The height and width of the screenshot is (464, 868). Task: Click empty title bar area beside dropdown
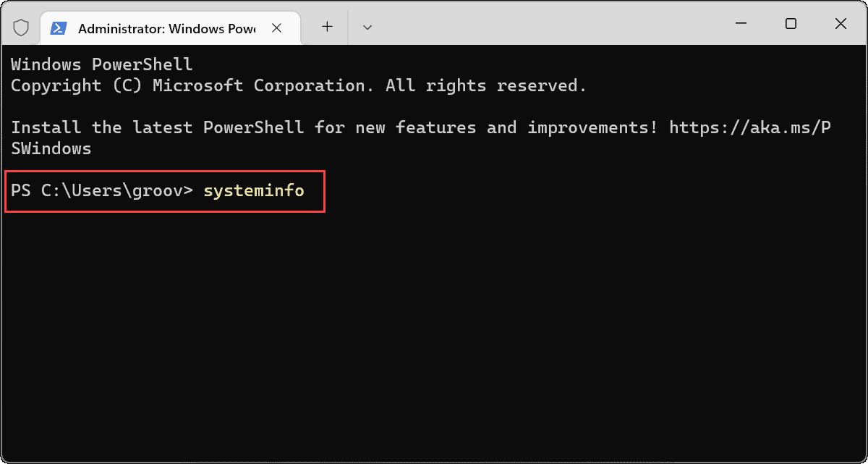(x=550, y=25)
